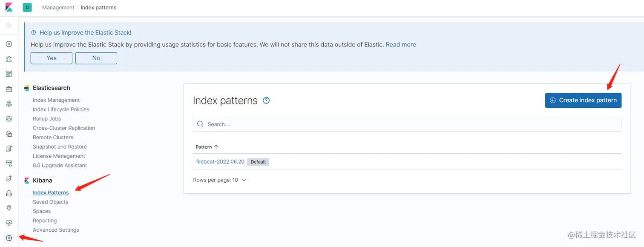Open Saved Objects under Kibana

coord(50,202)
